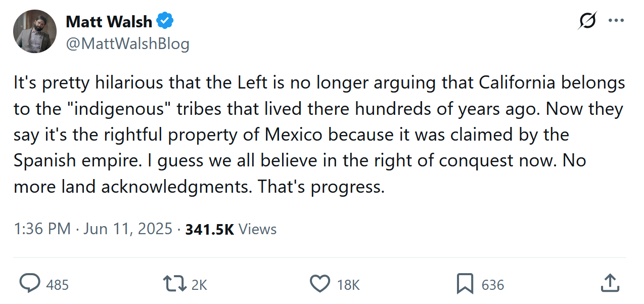Open the three-dot More options menu
The width and height of the screenshot is (644, 304).
tap(616, 21)
